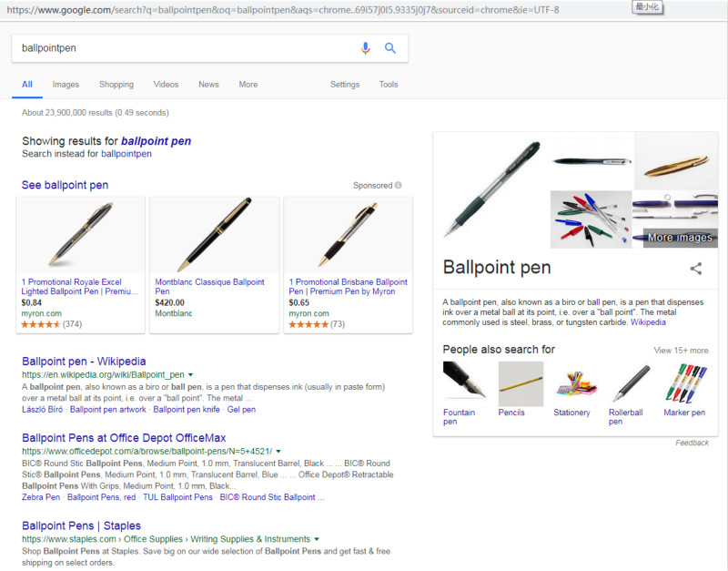
Task: Open 'Ballpoint Pens | Staples' result
Action: [81, 525]
